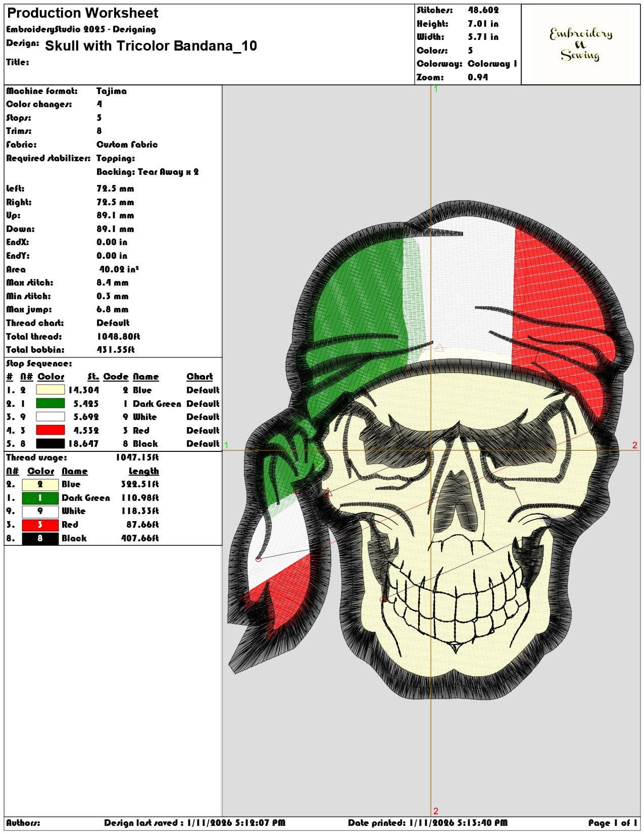Click the Blue thread length 322.51ft
Screen dimensions: 644x834
(139, 484)
